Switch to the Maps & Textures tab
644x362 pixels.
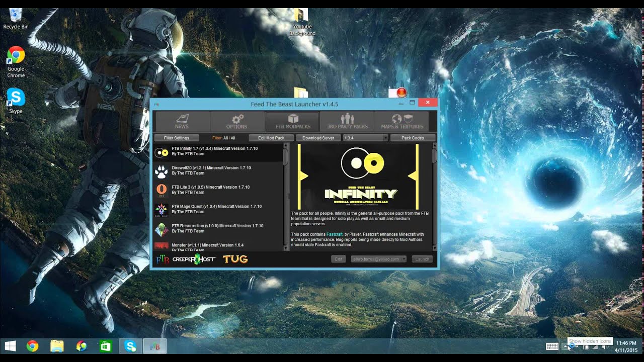coord(402,122)
